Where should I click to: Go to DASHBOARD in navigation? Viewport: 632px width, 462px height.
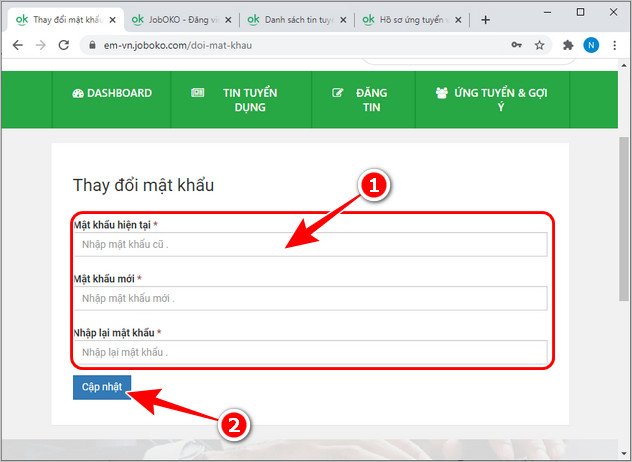point(112,93)
